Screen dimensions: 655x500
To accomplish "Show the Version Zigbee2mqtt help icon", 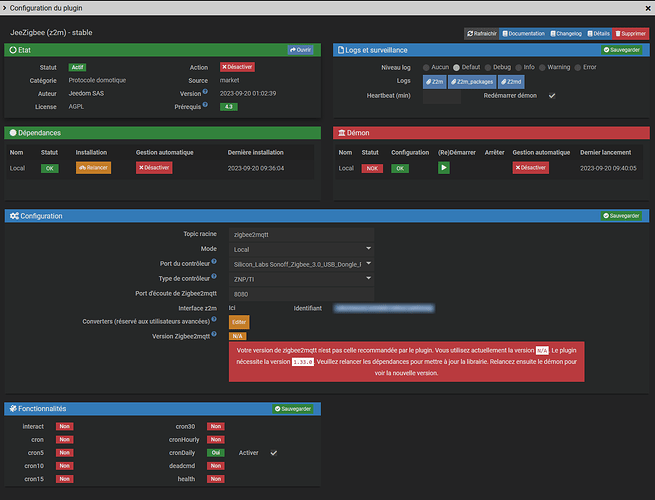I will (x=214, y=334).
